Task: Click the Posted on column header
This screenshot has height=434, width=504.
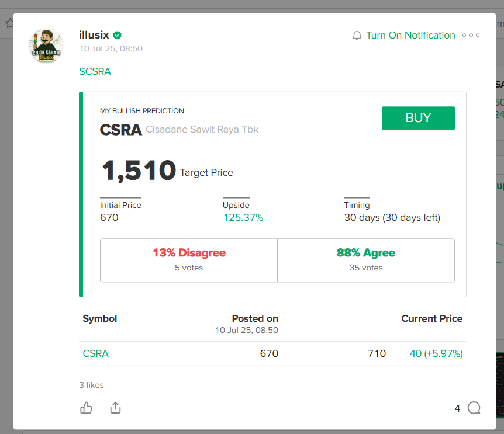Action: pos(255,318)
